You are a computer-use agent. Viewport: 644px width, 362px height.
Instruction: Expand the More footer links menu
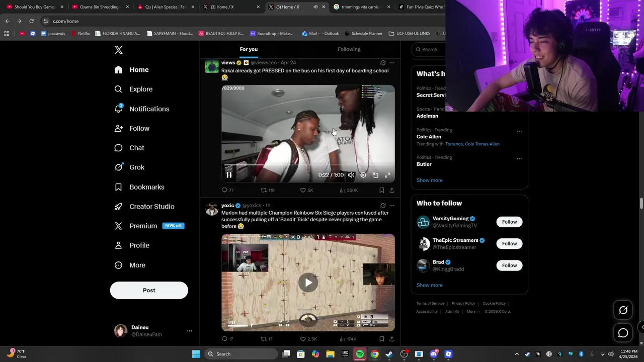473,311
